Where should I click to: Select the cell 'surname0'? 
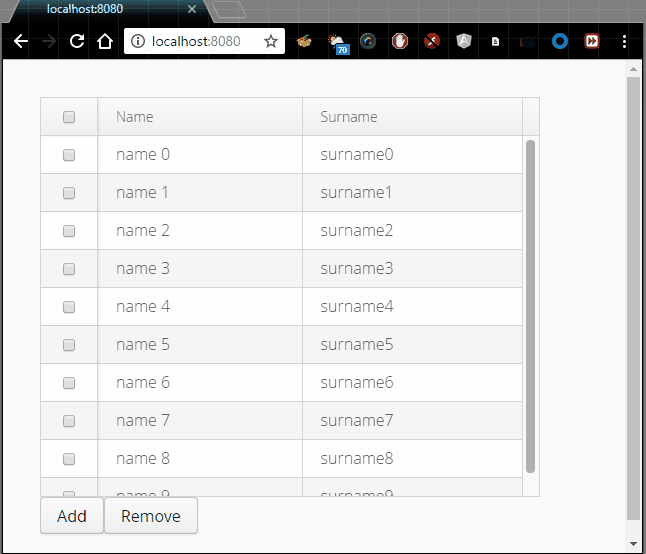412,155
